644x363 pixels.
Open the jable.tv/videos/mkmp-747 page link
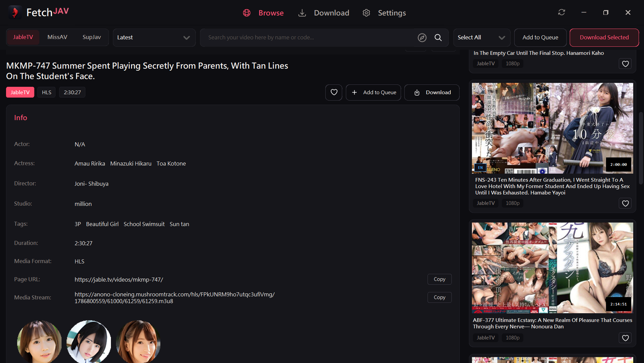click(x=119, y=280)
